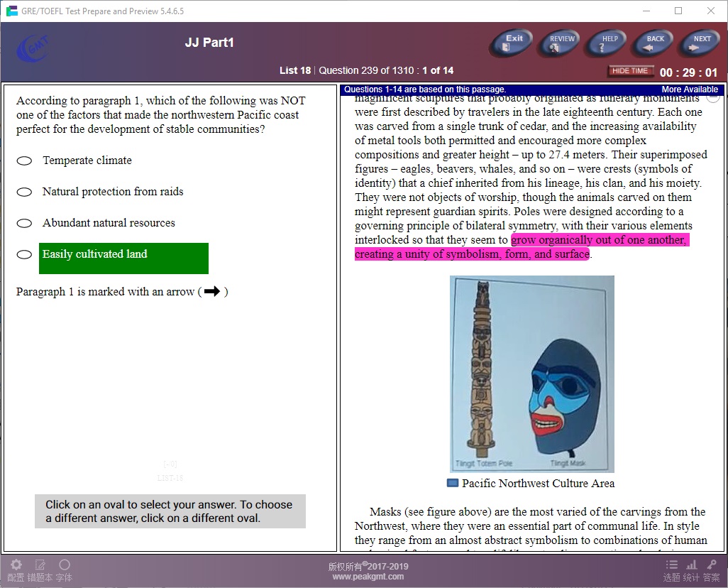Click the blue Pacific Northwest legend square
Screen dimensions: 728x588
pyautogui.click(x=452, y=483)
